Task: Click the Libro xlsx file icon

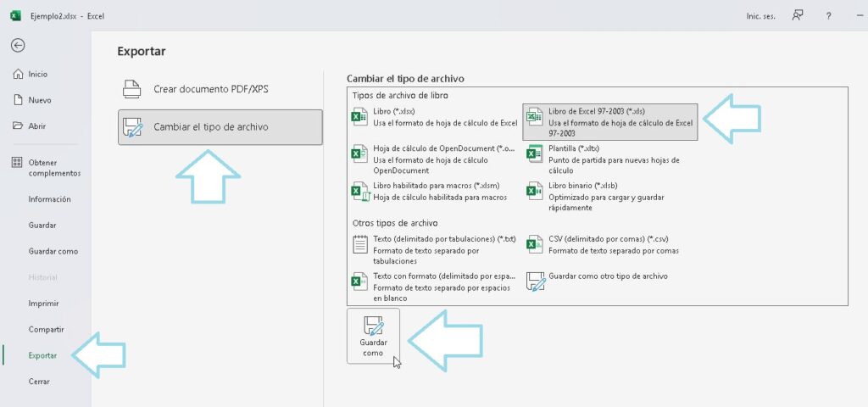Action: (x=359, y=117)
